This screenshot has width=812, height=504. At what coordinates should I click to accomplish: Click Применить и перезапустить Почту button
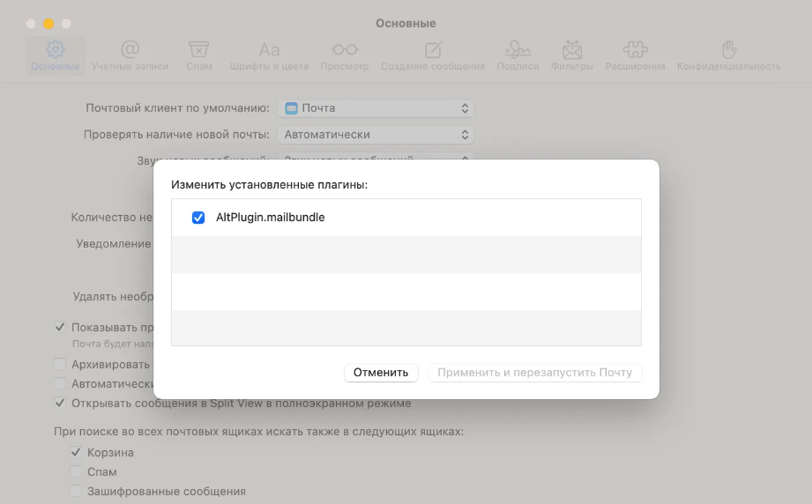point(534,373)
